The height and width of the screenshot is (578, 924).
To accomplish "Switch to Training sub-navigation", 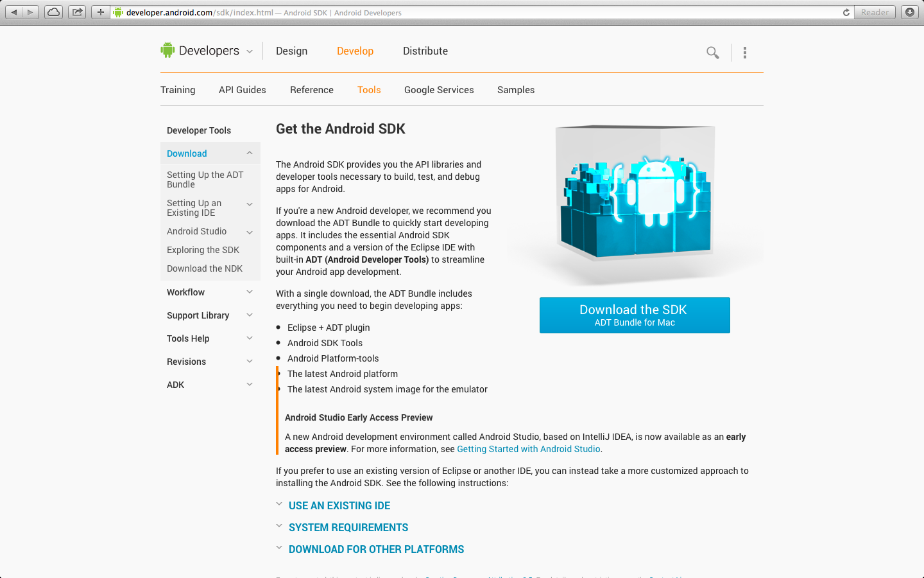I will coord(178,90).
